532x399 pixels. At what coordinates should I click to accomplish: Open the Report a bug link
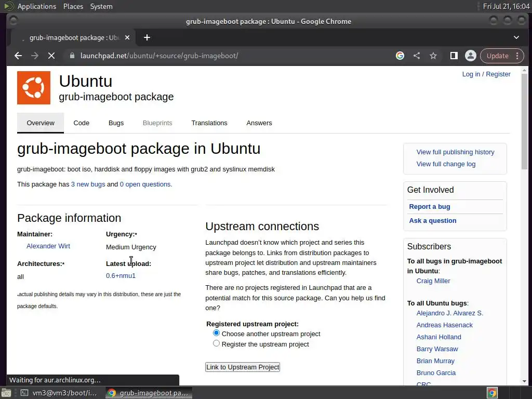coord(430,207)
